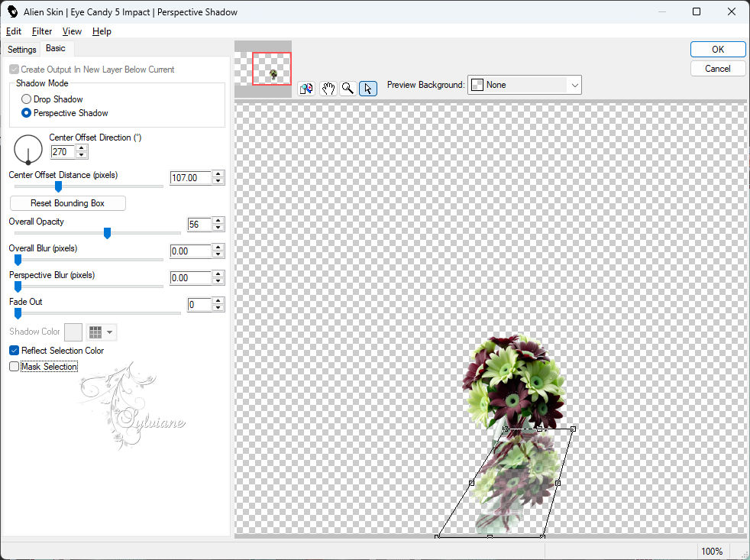Decrease Center Offset Direction with down arrow
The height and width of the screenshot is (560, 750).
(81, 155)
